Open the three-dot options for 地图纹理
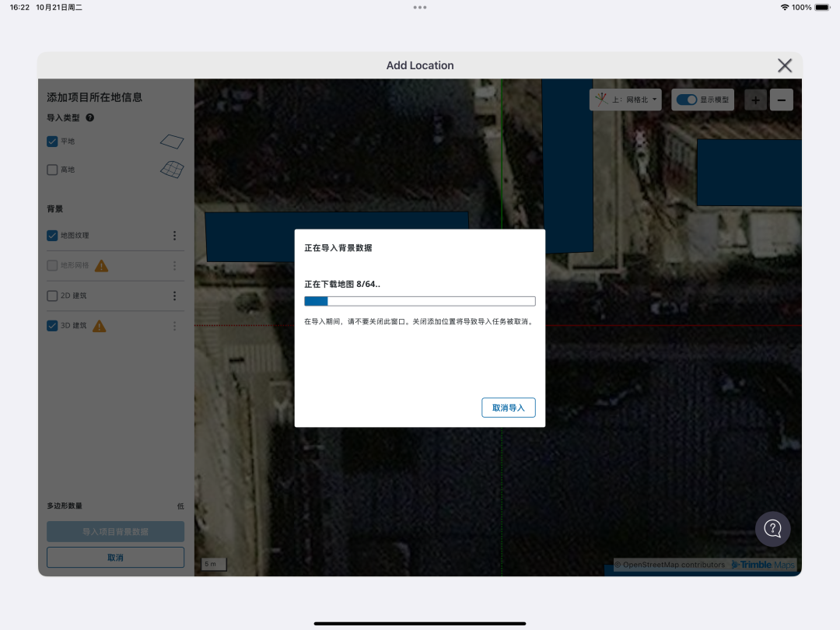 174,236
